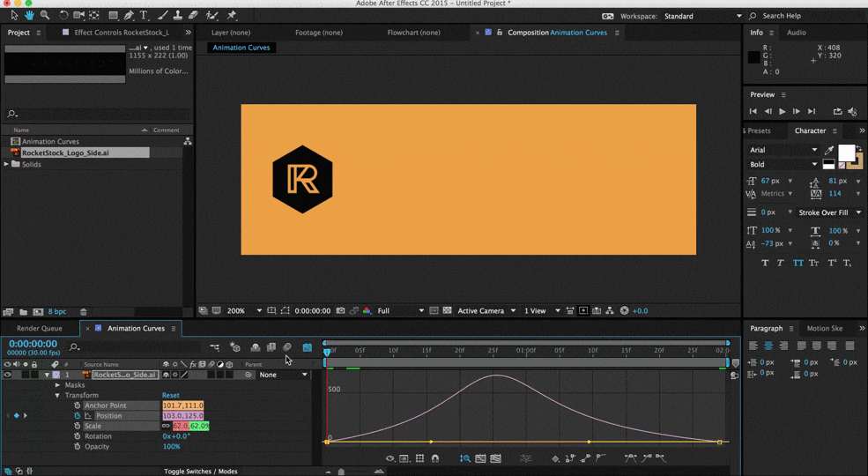Click Fit all graphs to view icon
The image size is (868, 476).
click(x=495, y=458)
